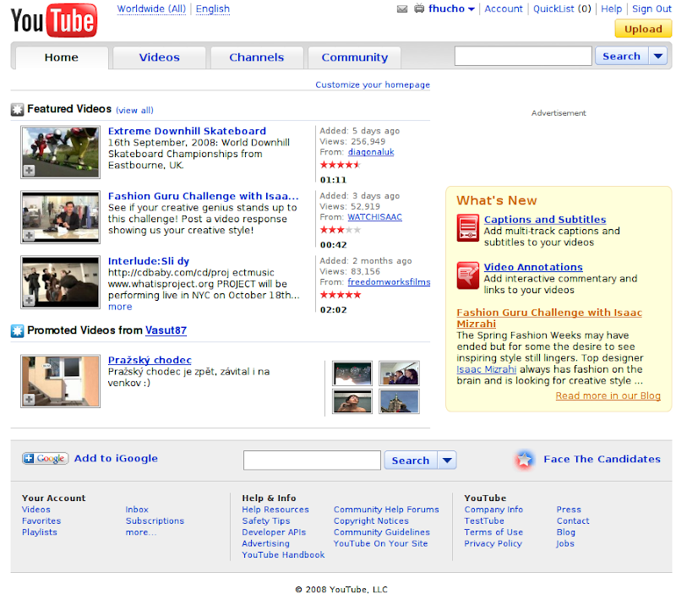Image resolution: width=676 pixels, height=616 pixels.
Task: Open the Pražský chodec thumbnail
Action: coord(60,381)
